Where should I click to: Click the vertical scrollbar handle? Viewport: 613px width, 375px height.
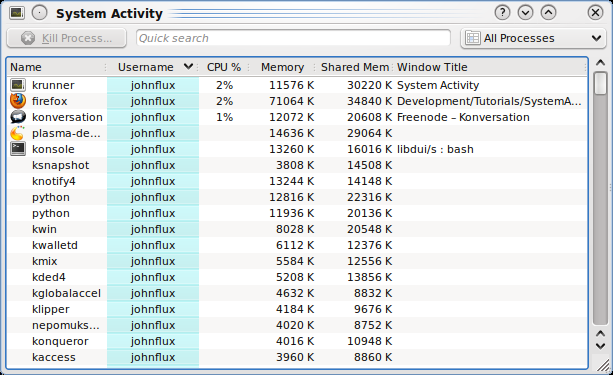[x=600, y=83]
